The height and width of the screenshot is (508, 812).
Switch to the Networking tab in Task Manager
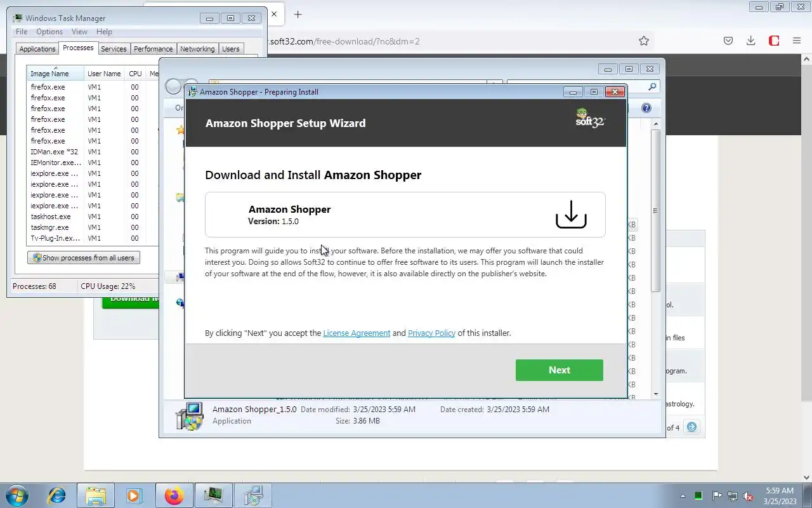[x=197, y=49]
